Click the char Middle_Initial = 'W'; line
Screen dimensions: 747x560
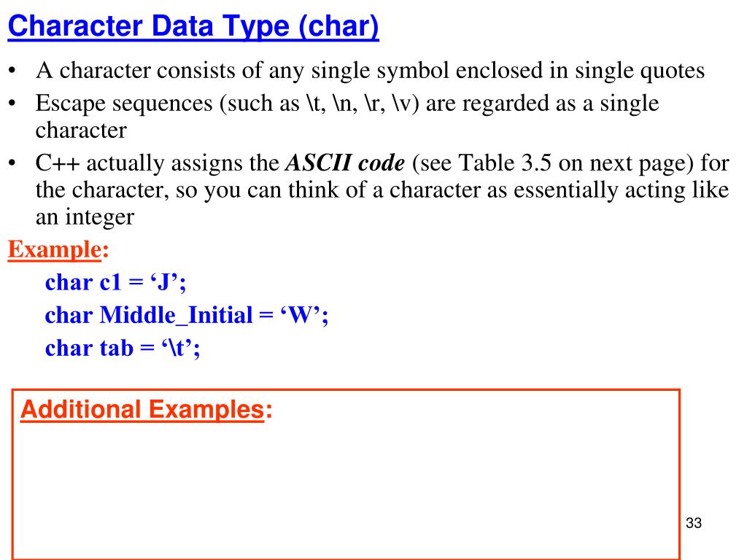186,315
